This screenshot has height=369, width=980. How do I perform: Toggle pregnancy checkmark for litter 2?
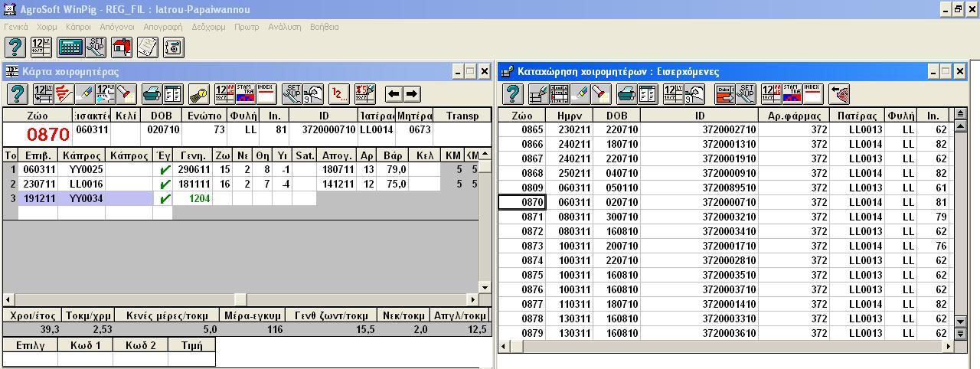[x=163, y=184]
